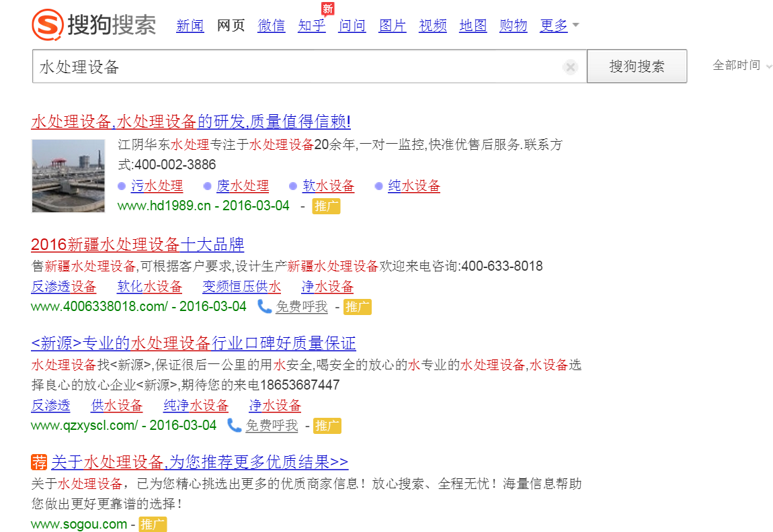Click the 搜狗搜索 search button
This screenshot has height=532, width=773.
click(637, 66)
